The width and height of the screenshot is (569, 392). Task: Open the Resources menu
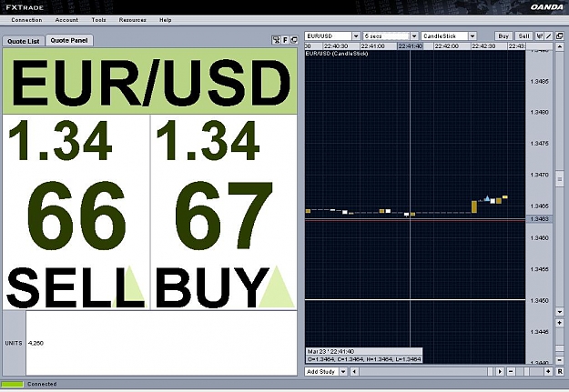pyautogui.click(x=132, y=20)
